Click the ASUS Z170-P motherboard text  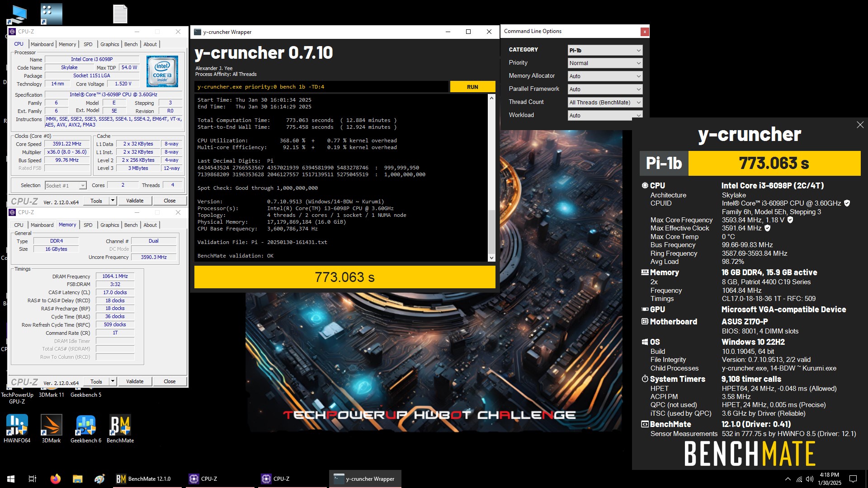pos(745,322)
